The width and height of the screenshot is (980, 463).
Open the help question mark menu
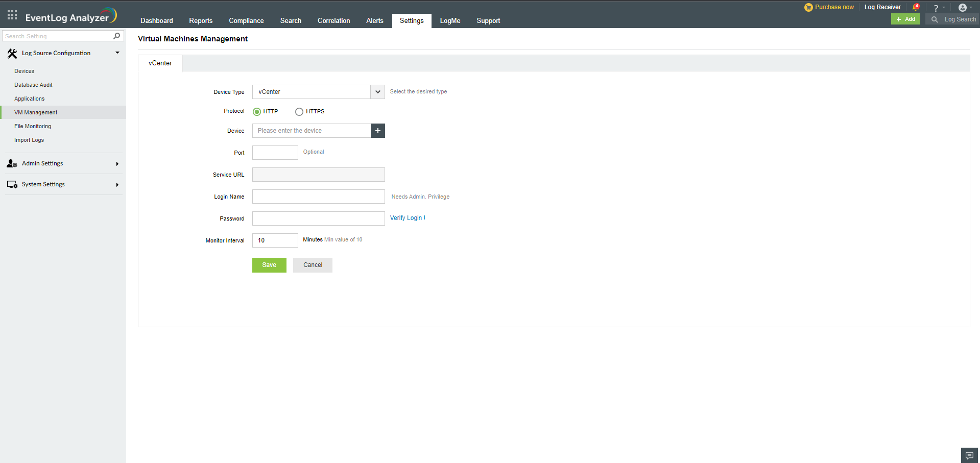pyautogui.click(x=936, y=7)
